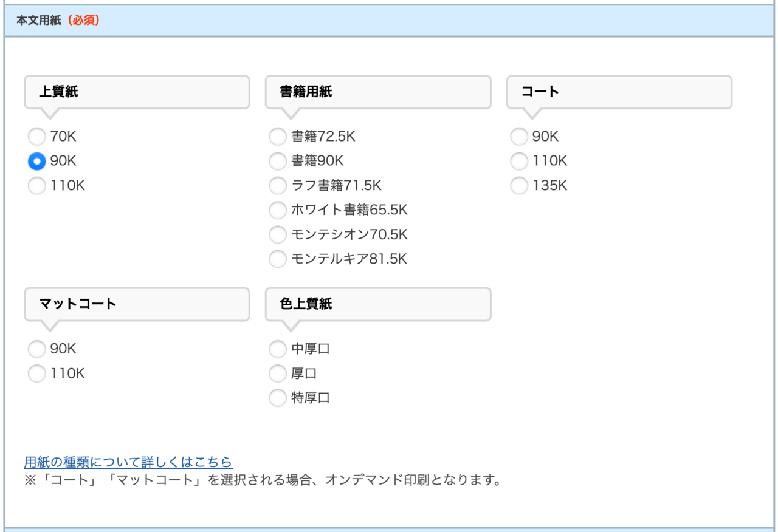Select 90K under マットコート

pos(37,349)
